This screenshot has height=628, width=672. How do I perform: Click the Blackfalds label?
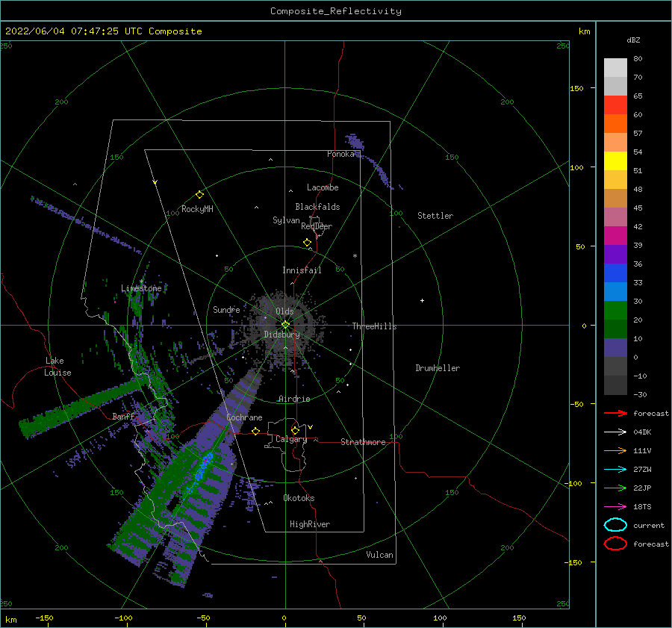tap(317, 207)
